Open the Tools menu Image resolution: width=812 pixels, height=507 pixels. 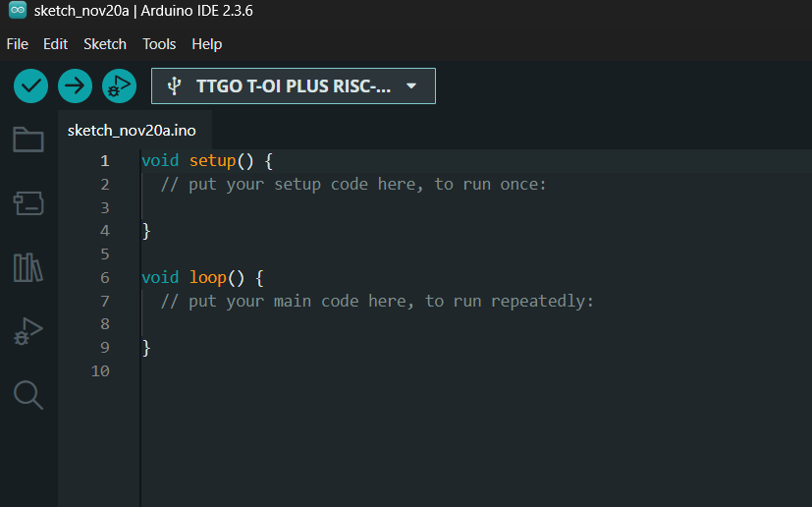point(159,44)
